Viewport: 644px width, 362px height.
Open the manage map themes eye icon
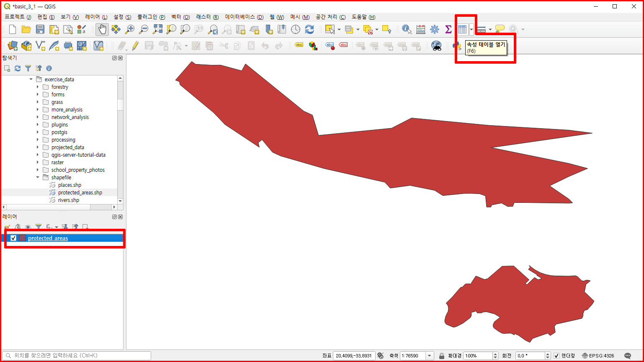tap(28, 227)
